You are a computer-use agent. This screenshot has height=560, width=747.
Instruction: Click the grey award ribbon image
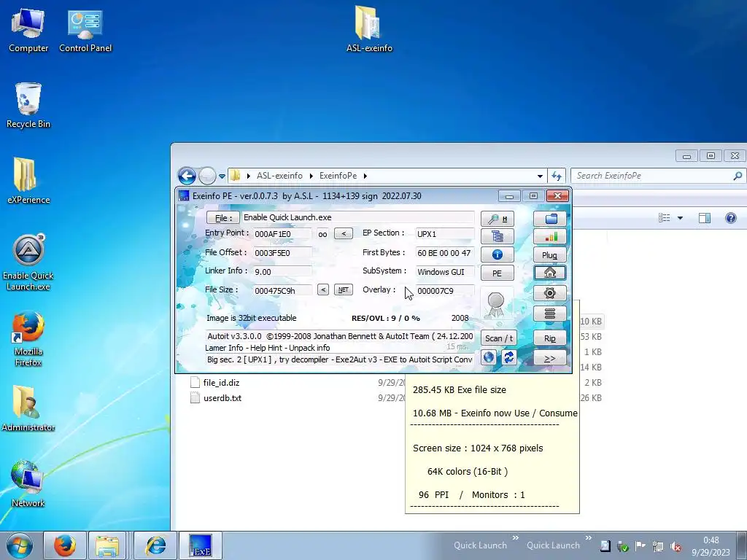pyautogui.click(x=496, y=305)
